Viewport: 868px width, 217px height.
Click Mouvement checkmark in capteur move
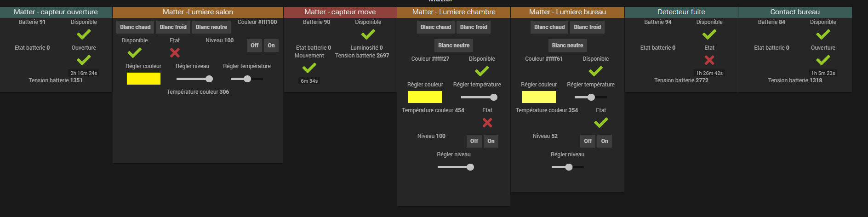click(x=309, y=68)
